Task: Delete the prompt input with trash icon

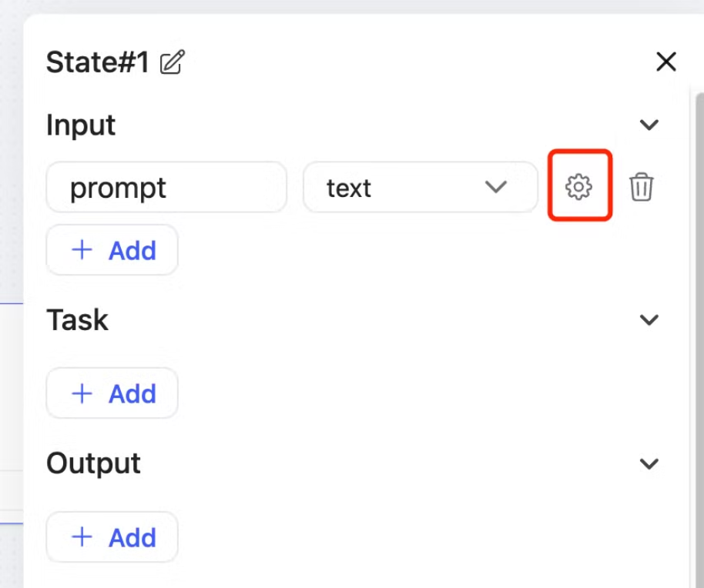Action: tap(641, 187)
